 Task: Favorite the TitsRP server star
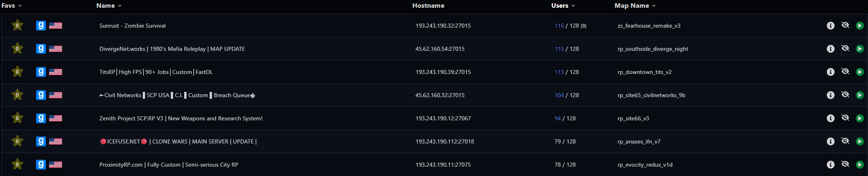point(17,72)
